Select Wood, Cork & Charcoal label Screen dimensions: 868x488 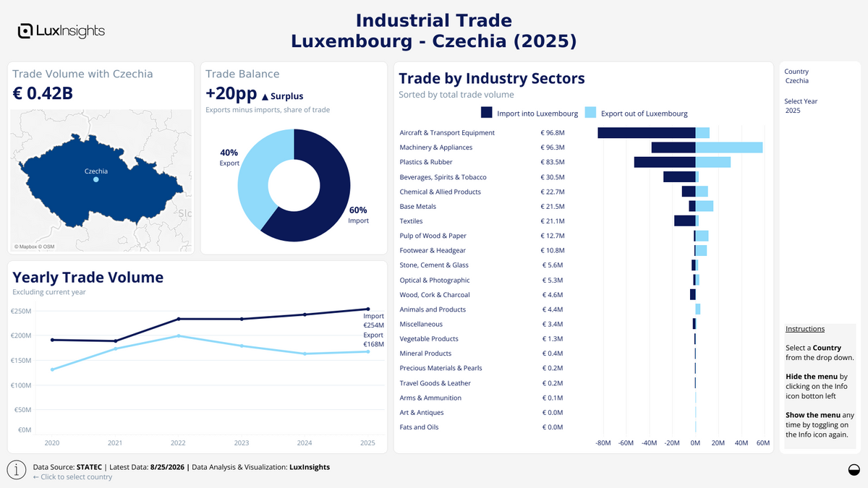tap(435, 295)
